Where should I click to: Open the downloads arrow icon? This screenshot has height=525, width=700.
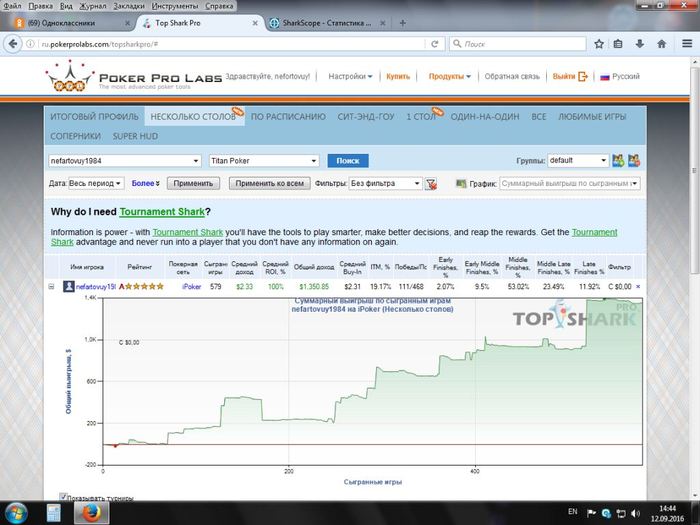[x=640, y=44]
